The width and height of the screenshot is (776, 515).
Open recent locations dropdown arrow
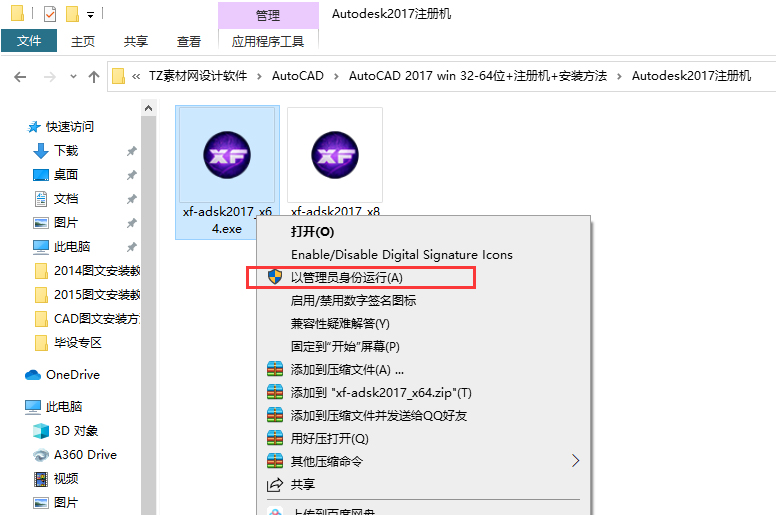click(73, 77)
